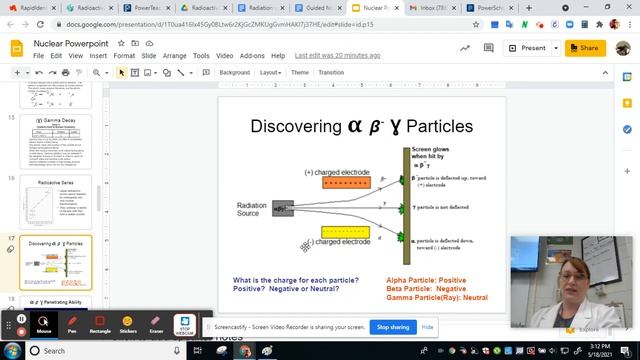Click the Google Slides home icon
The width and height of the screenshot is (640, 360).
pos(17,49)
